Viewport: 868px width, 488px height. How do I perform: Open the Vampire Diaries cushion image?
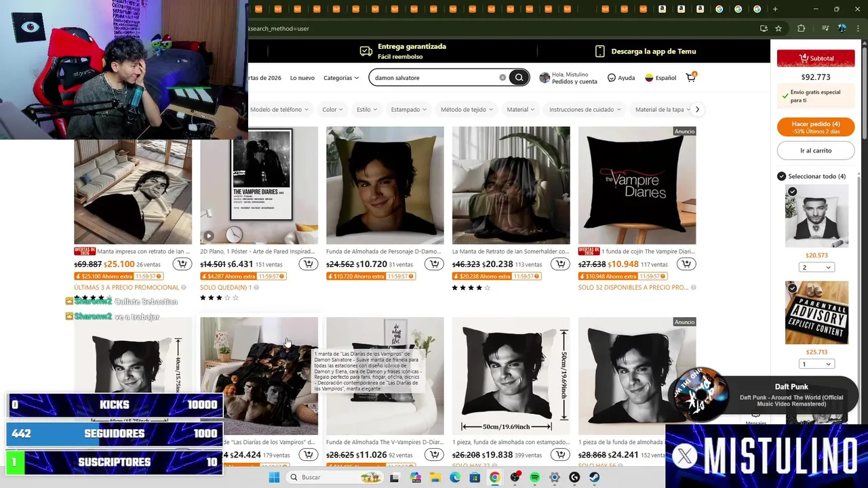click(637, 185)
